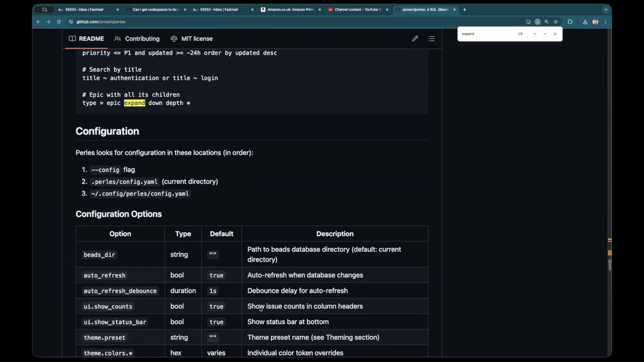Click the edit README pencil icon

pos(415,39)
